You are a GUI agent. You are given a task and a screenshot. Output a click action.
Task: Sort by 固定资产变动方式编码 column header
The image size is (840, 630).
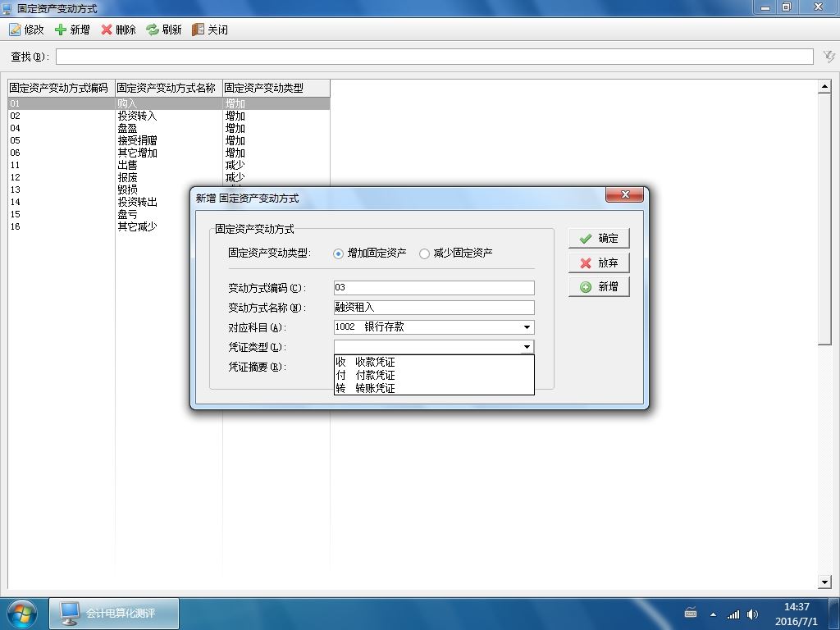click(x=62, y=88)
